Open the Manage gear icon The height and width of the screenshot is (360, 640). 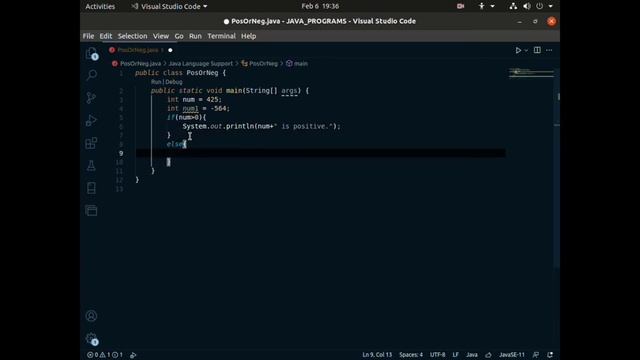coord(91,338)
